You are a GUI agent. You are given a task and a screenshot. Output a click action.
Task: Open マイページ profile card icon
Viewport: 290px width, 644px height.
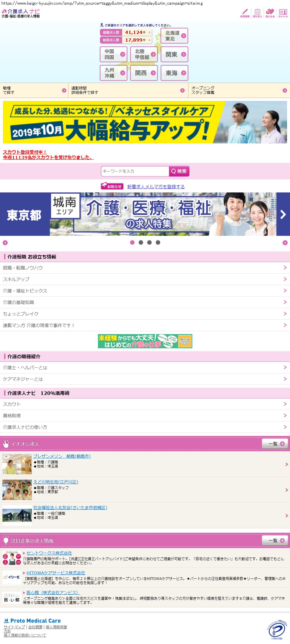pos(283,13)
